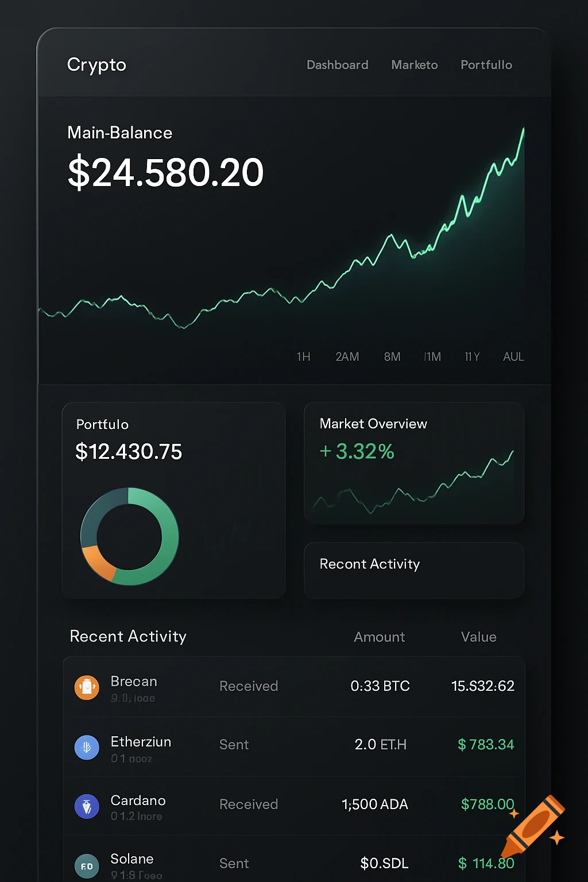Viewport: 588px width, 882px height.
Task: Click the Crypto app title
Action: point(96,65)
